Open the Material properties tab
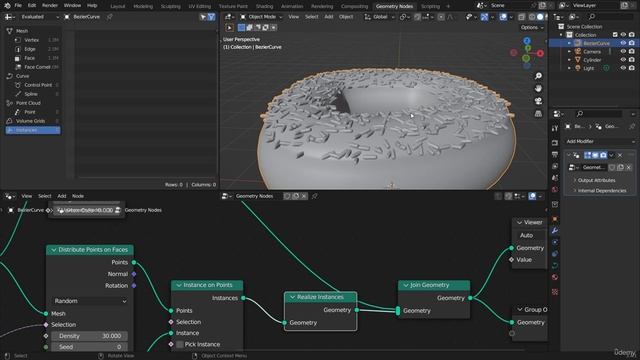640x360 pixels. point(555,277)
